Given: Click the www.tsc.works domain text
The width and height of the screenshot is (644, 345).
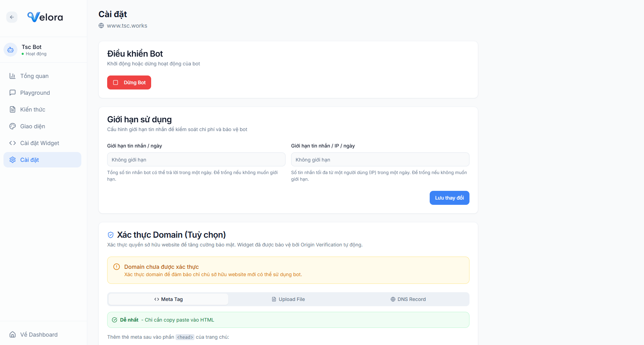Looking at the screenshot, I should [127, 26].
